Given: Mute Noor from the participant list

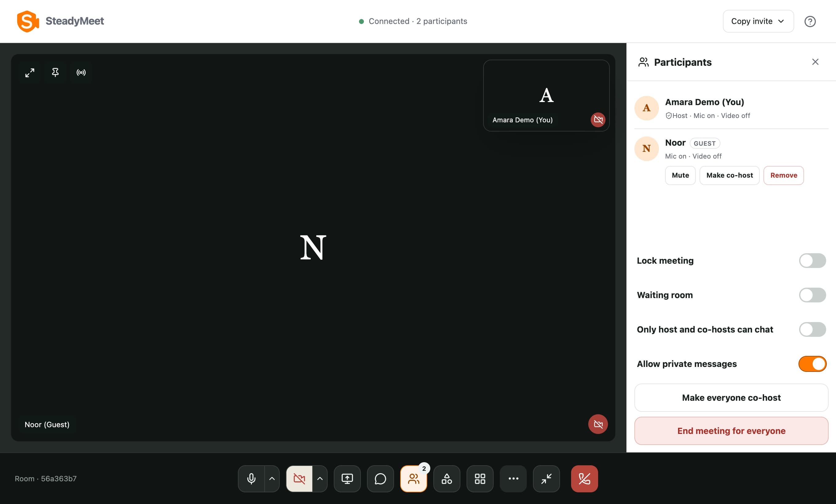Looking at the screenshot, I should (x=680, y=175).
